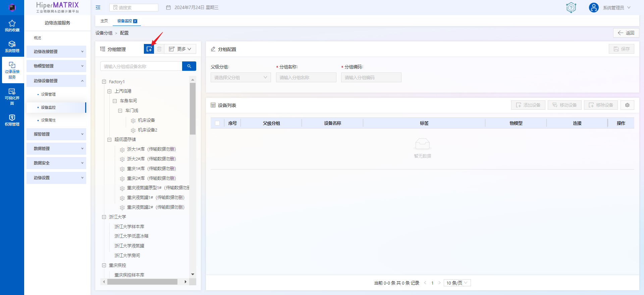Expand the 边缘连接管理 menu
644x295 pixels.
click(56, 52)
